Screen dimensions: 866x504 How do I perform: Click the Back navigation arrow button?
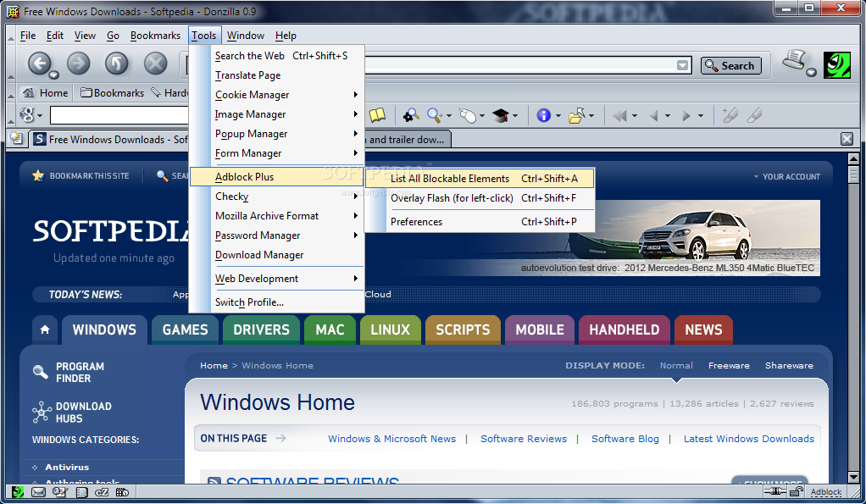click(x=40, y=64)
